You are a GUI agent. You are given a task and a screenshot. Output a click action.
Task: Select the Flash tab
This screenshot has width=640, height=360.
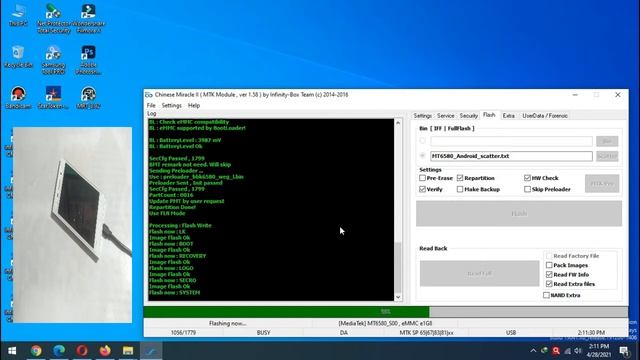489,115
